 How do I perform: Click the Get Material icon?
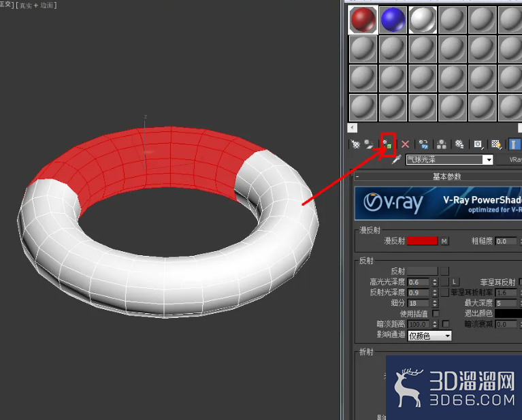(355, 144)
